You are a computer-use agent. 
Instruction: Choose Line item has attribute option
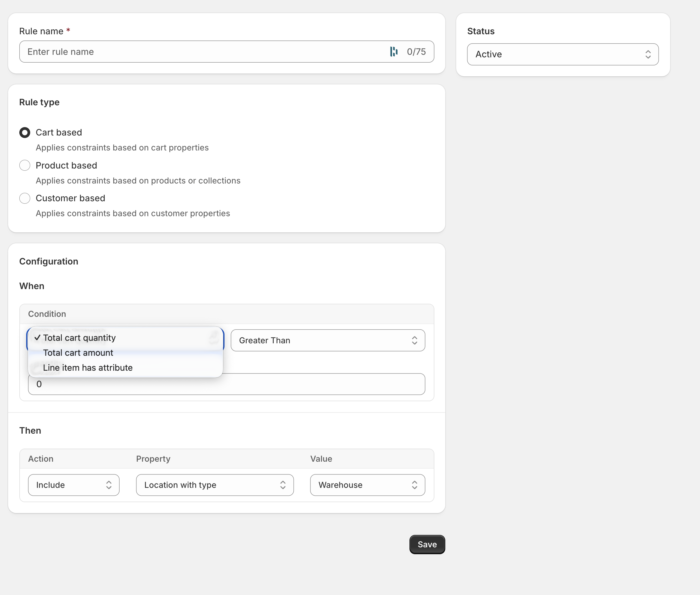tap(88, 368)
